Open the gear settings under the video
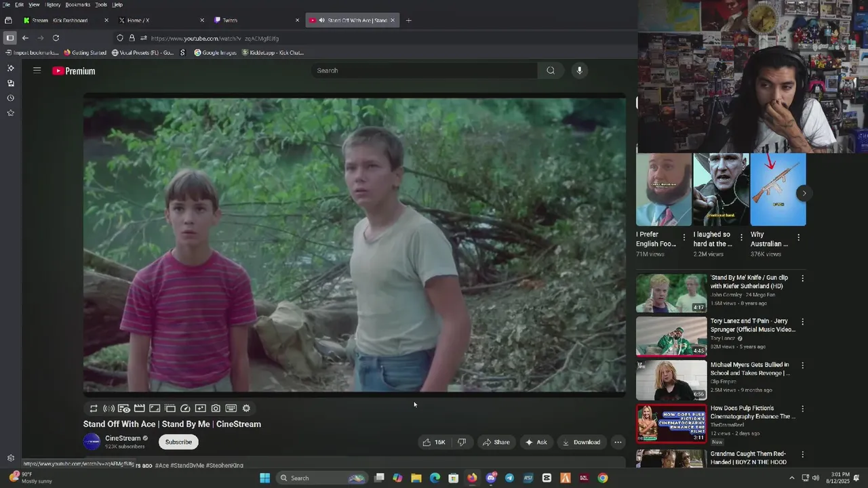Screen dimensions: 868x488 246,409
